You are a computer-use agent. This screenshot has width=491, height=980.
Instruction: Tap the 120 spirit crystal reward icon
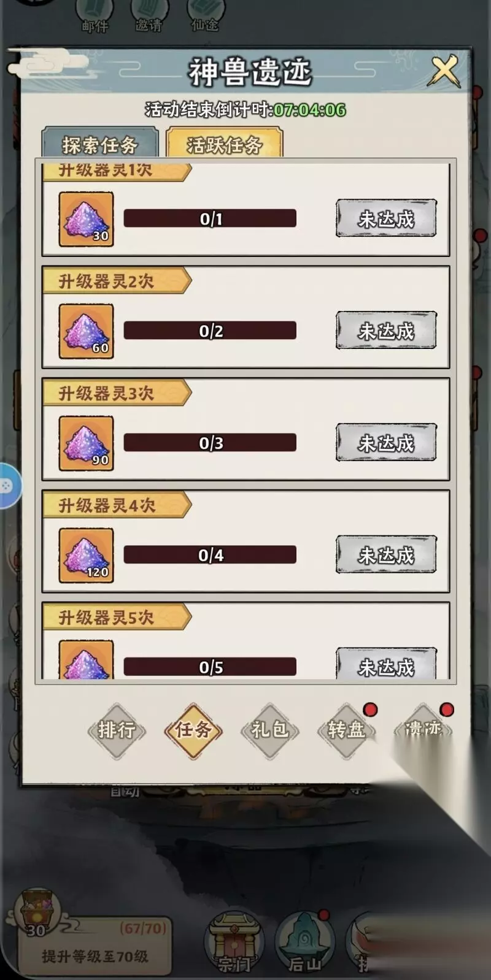[x=86, y=556]
